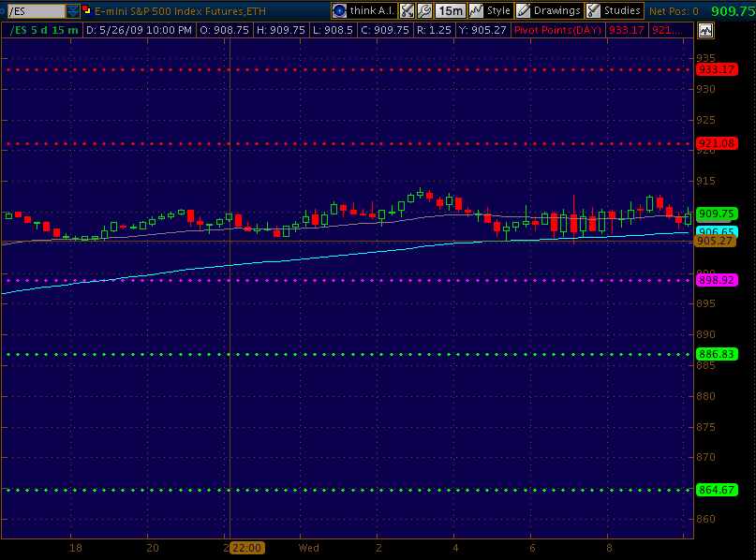Click the think A.I. button
The width and height of the screenshot is (756, 560).
click(364, 10)
